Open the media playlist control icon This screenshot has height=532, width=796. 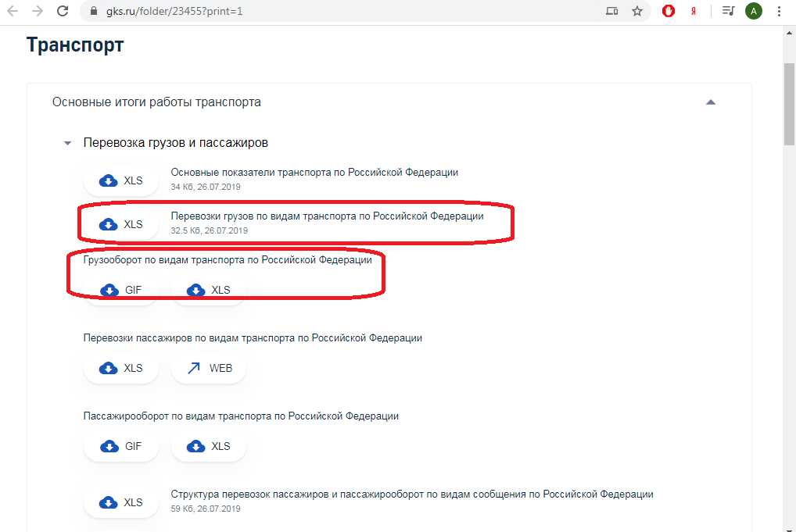tap(729, 11)
